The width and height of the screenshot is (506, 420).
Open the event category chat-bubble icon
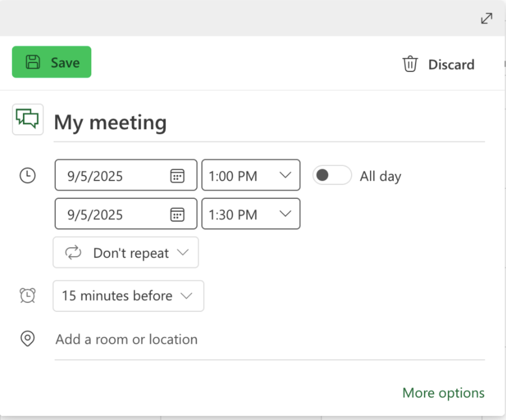[28, 120]
